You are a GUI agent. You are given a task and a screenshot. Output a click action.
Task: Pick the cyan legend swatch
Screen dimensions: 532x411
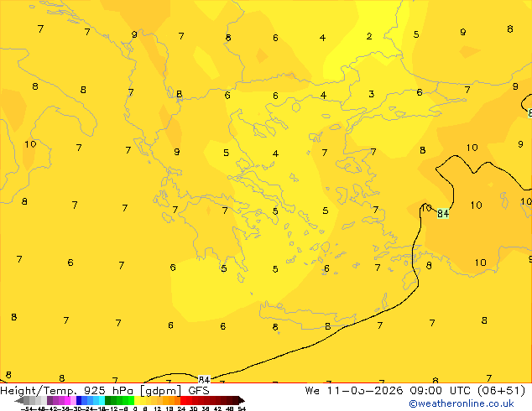102,400
